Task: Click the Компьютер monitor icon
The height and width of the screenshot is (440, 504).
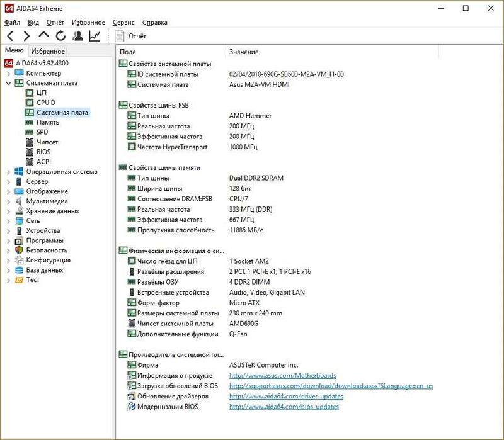Action: coord(19,73)
